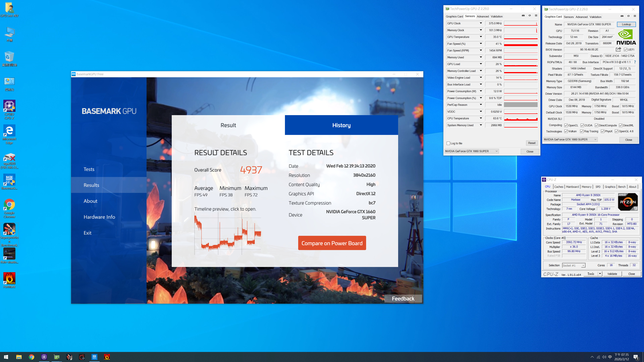The width and height of the screenshot is (644, 362).
Task: Open the Superposition Benchmark desktop shortcut
Action: [9, 235]
